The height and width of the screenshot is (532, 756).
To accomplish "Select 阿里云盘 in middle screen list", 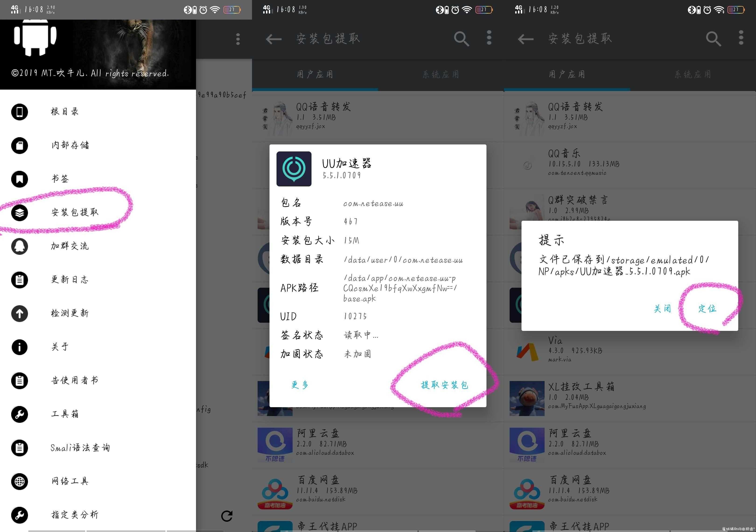I will (378, 445).
